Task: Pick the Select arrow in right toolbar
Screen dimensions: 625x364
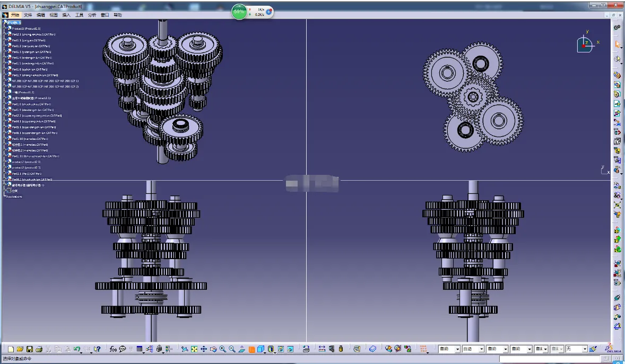Action: tap(618, 44)
